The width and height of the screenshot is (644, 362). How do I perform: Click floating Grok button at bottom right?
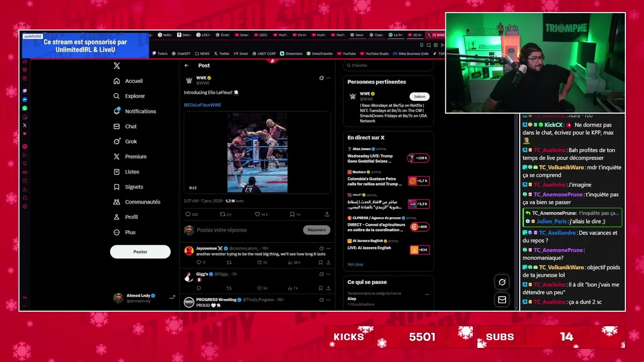(x=502, y=282)
